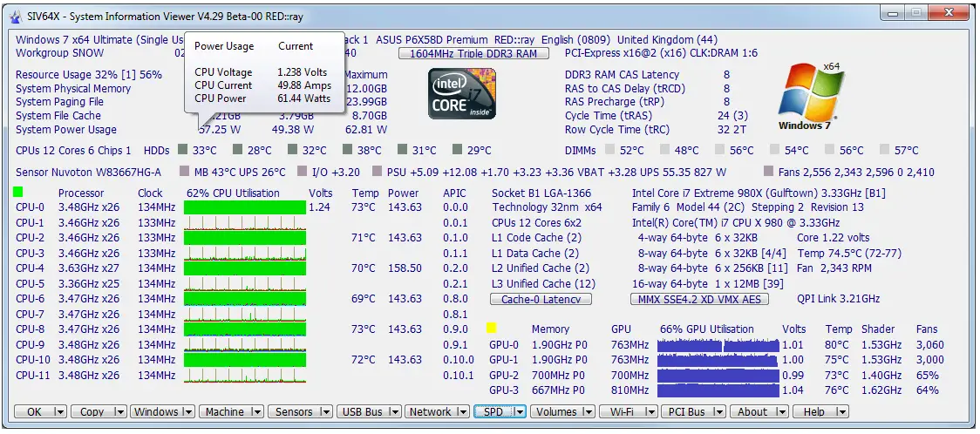Click the 1604MHz Triple DDR3 RAM button

coord(473,54)
